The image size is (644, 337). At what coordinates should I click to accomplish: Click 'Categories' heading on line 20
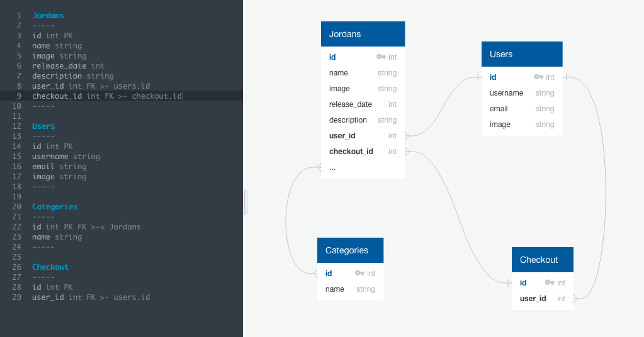55,207
